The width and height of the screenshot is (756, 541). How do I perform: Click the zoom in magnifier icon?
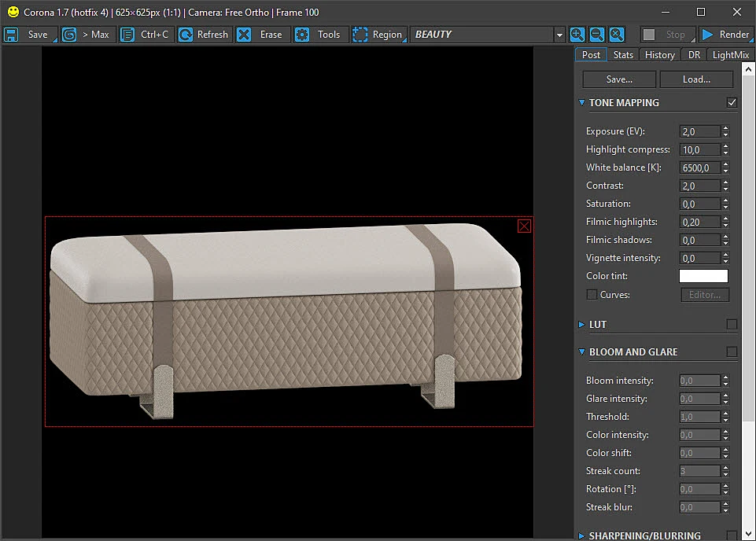[577, 35]
